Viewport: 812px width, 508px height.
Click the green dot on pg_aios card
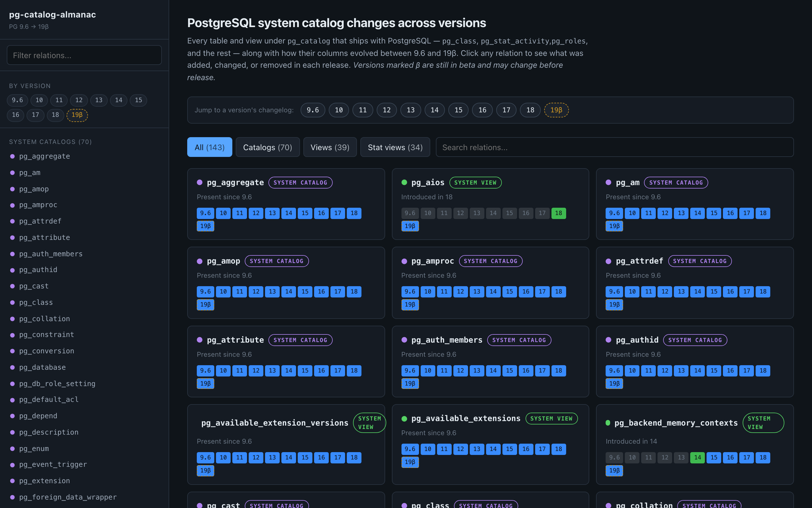click(404, 182)
